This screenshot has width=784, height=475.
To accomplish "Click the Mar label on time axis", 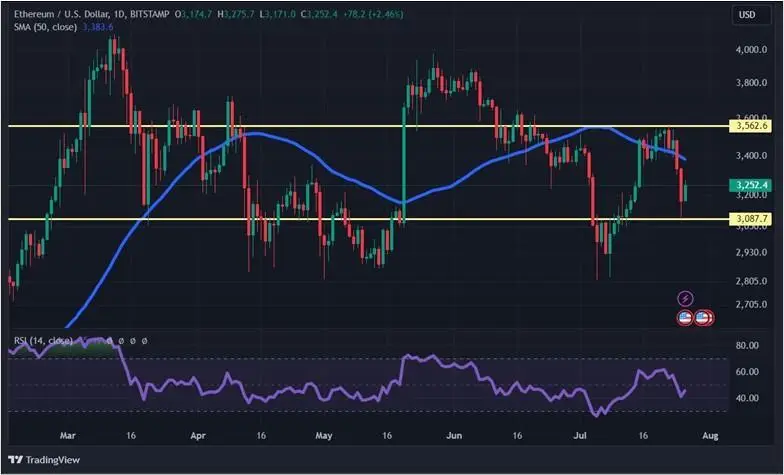I will click(x=67, y=436).
